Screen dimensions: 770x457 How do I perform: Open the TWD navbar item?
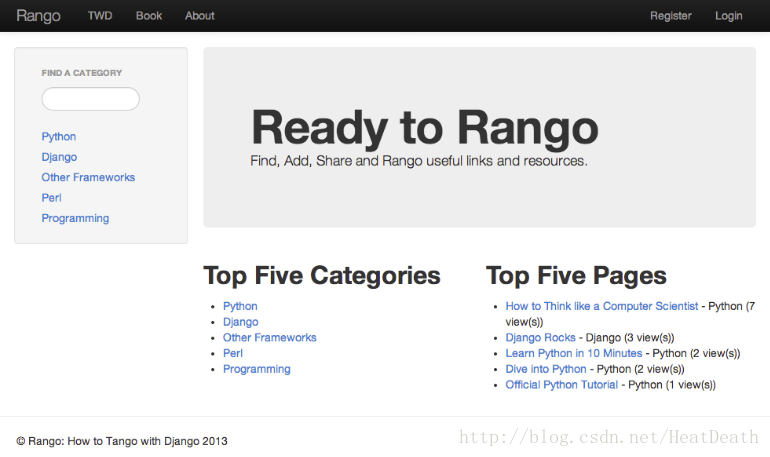pyautogui.click(x=100, y=16)
